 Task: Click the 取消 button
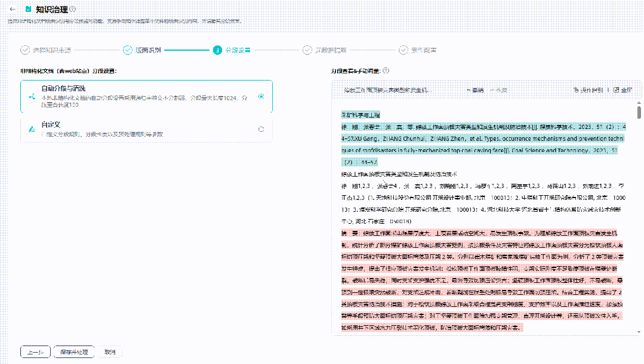[x=110, y=352]
